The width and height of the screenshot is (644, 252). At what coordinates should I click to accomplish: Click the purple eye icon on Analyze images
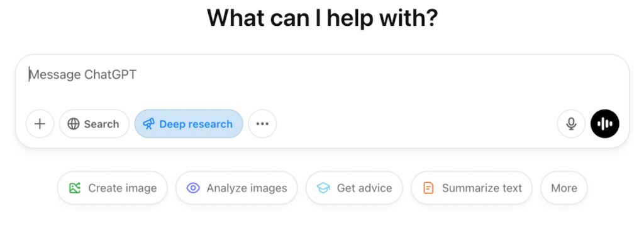point(193,188)
